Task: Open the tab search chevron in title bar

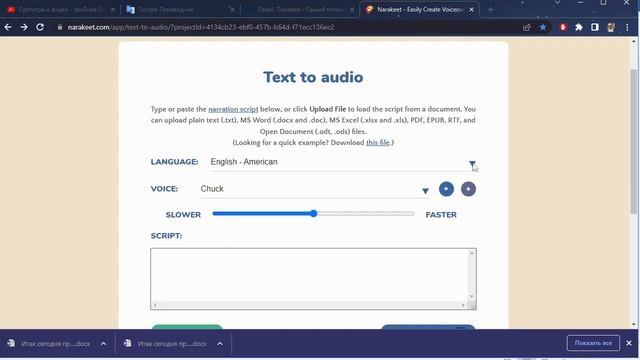Action: 557,2
